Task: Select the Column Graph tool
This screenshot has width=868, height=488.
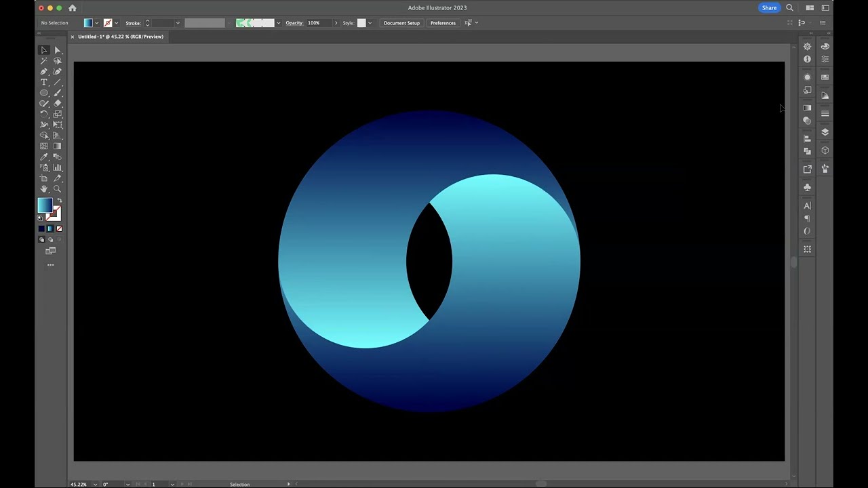Action: tap(58, 167)
